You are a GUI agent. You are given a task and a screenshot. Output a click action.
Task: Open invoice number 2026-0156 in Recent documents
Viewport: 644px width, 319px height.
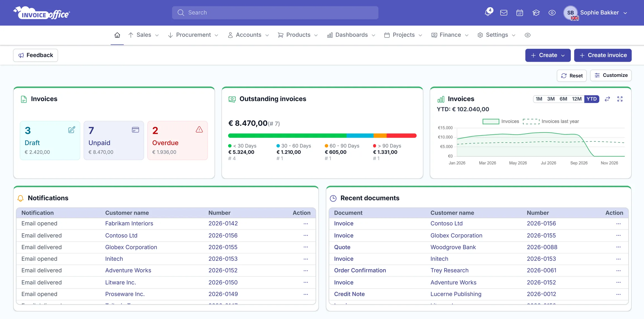[x=541, y=224]
